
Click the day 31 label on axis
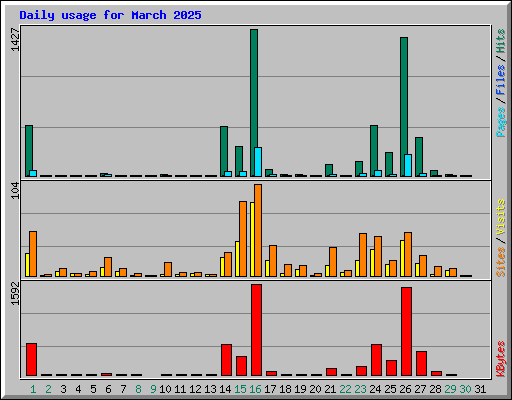click(x=480, y=389)
